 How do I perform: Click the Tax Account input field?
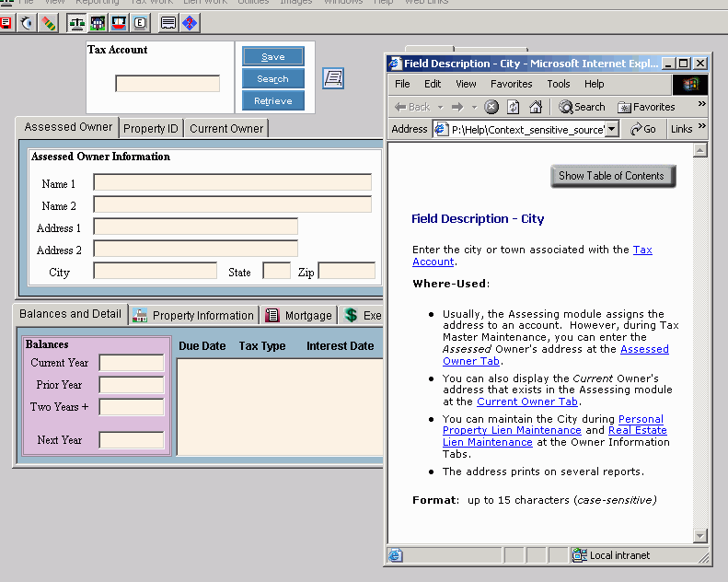pos(168,84)
